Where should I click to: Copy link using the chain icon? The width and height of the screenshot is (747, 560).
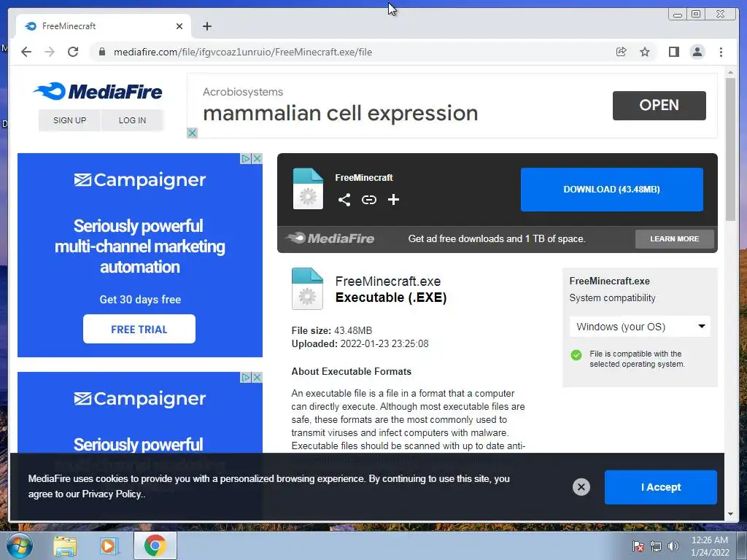point(368,200)
